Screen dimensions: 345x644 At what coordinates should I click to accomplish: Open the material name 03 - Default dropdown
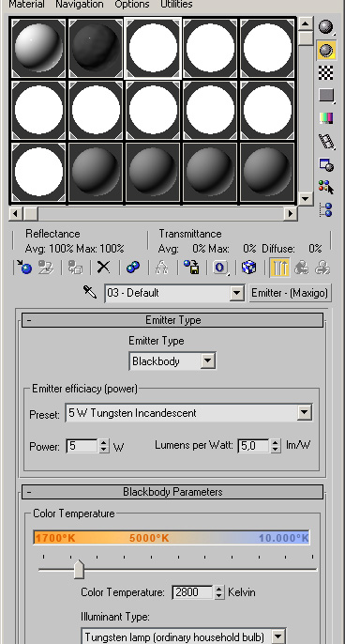tap(236, 293)
